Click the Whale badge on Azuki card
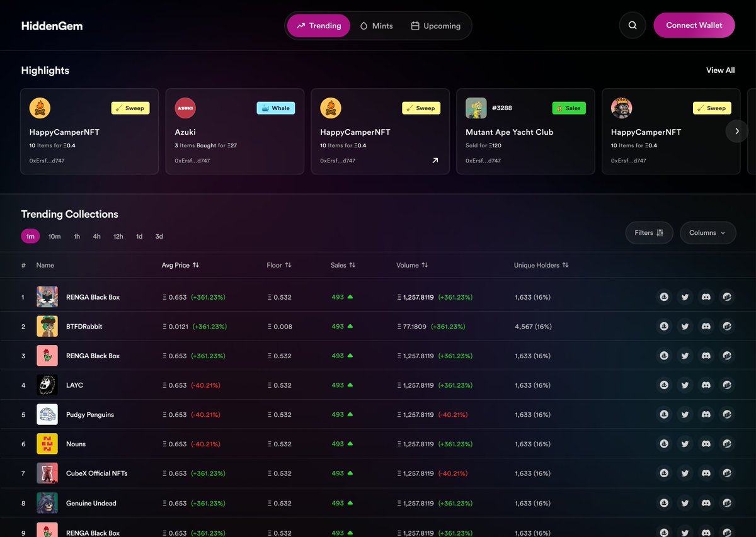The height and width of the screenshot is (537, 756). tap(276, 108)
